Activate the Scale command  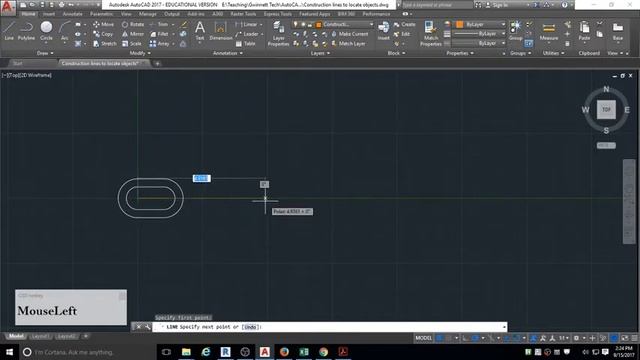[x=131, y=44]
